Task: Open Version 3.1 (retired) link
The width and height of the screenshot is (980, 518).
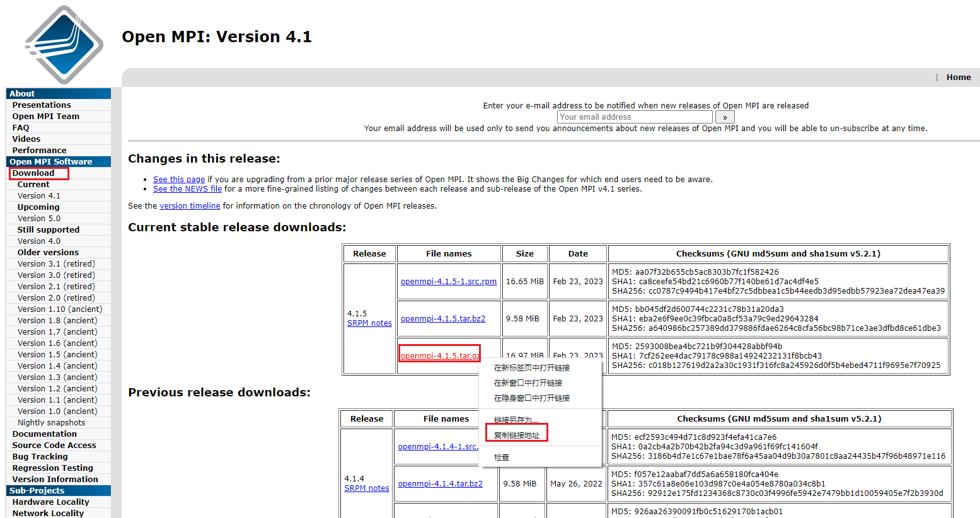Action: [x=57, y=264]
